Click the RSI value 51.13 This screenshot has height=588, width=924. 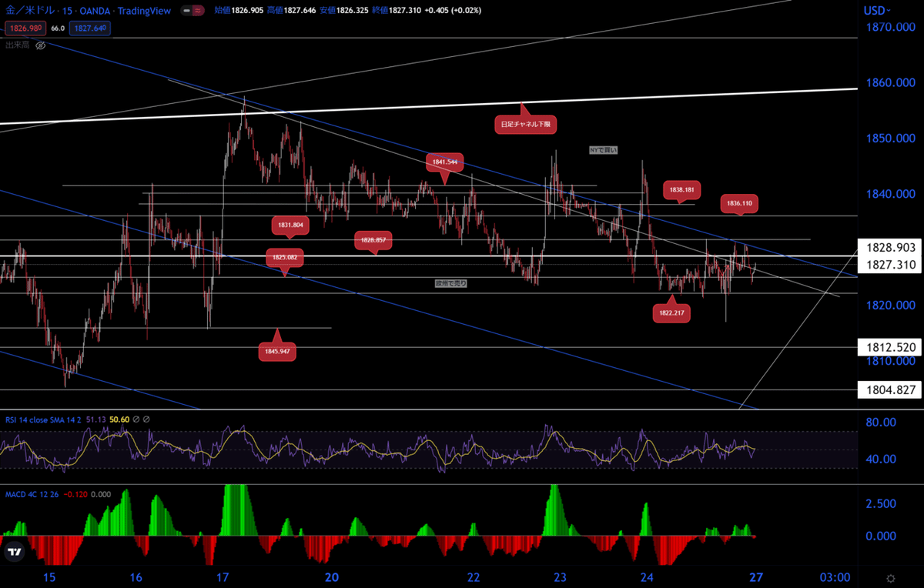point(95,419)
